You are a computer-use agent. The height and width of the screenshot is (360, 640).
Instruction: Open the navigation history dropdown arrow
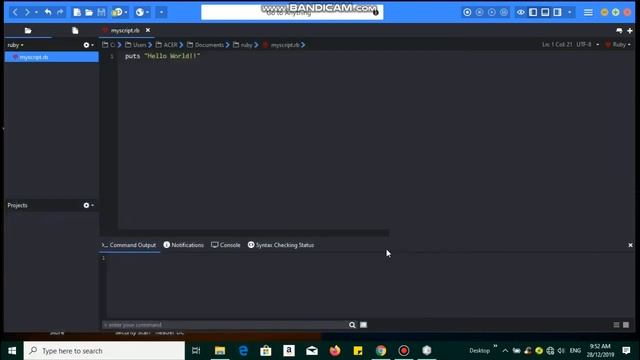click(36, 12)
